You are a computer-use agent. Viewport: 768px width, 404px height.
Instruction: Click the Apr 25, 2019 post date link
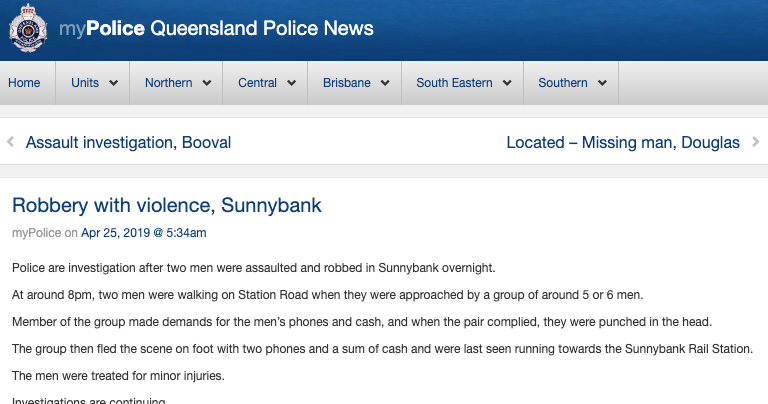pyautogui.click(x=143, y=233)
